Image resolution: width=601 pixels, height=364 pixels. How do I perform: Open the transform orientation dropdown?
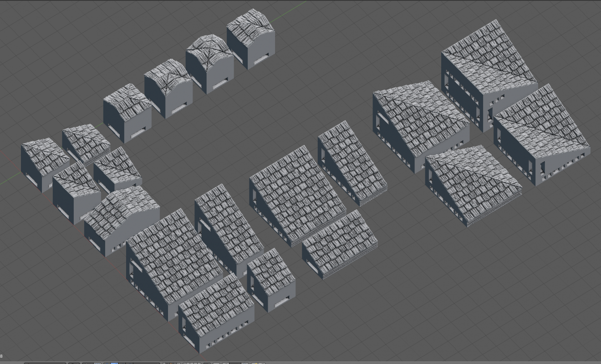(146, 363)
